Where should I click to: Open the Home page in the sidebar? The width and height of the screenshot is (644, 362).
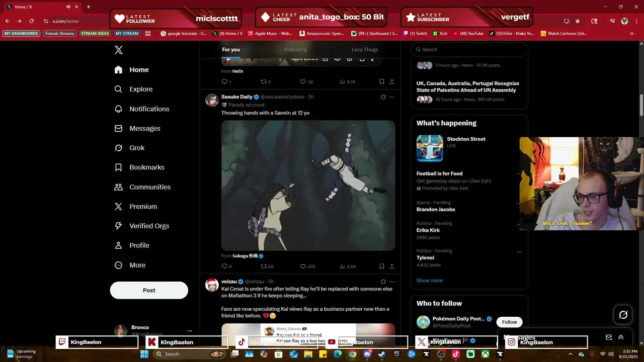coord(132,70)
